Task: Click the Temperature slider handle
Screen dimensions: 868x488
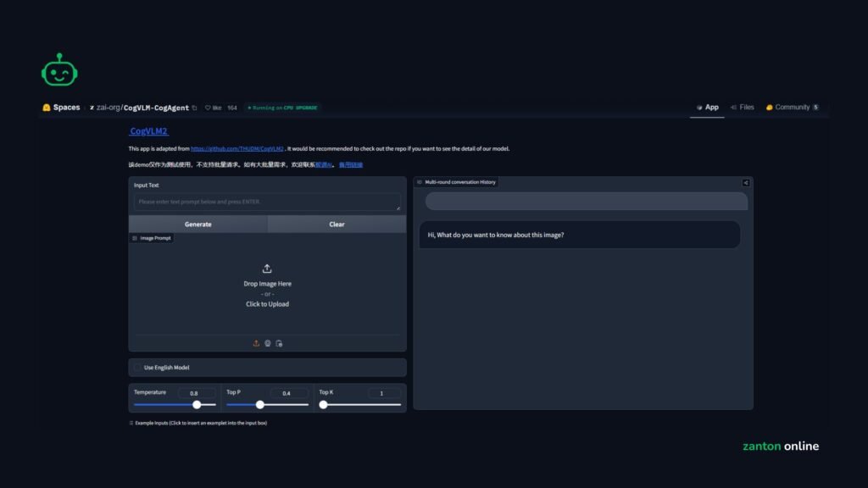Action: (x=197, y=405)
